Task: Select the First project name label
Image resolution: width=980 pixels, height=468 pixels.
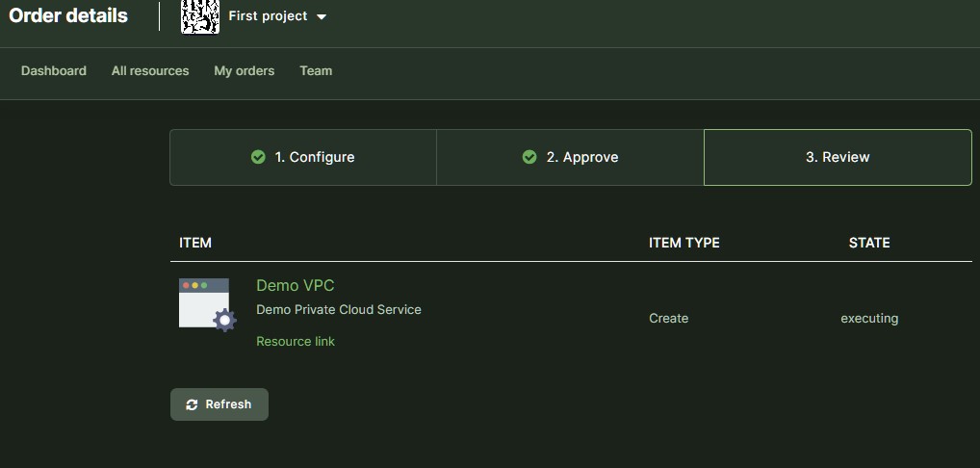Action: coord(268,16)
